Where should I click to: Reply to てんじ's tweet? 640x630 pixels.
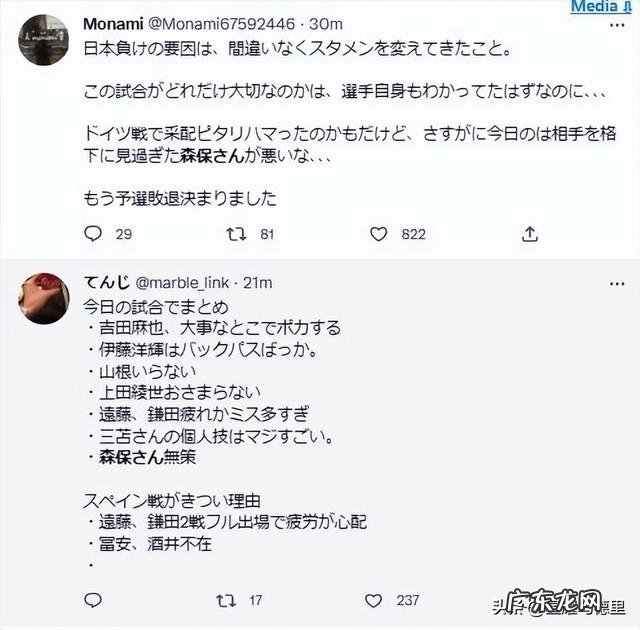93,600
